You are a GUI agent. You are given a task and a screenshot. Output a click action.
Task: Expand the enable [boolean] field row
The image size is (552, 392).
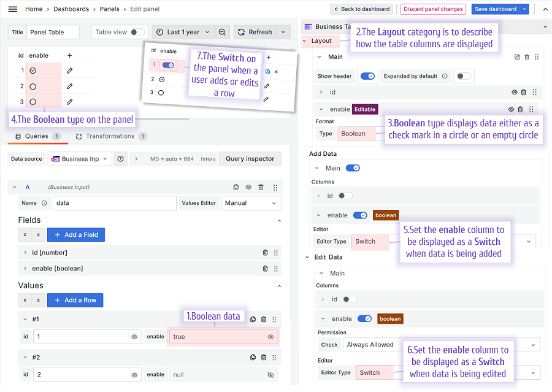point(25,268)
